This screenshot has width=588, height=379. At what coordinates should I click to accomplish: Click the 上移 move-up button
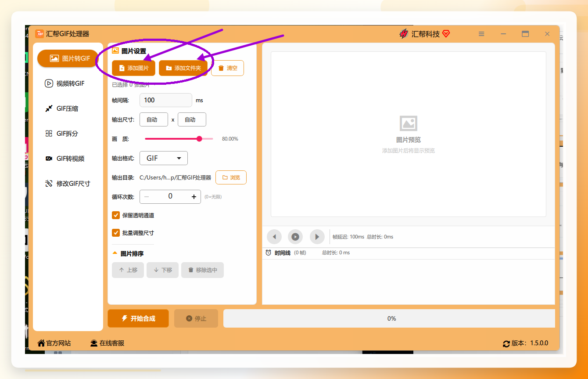point(128,270)
